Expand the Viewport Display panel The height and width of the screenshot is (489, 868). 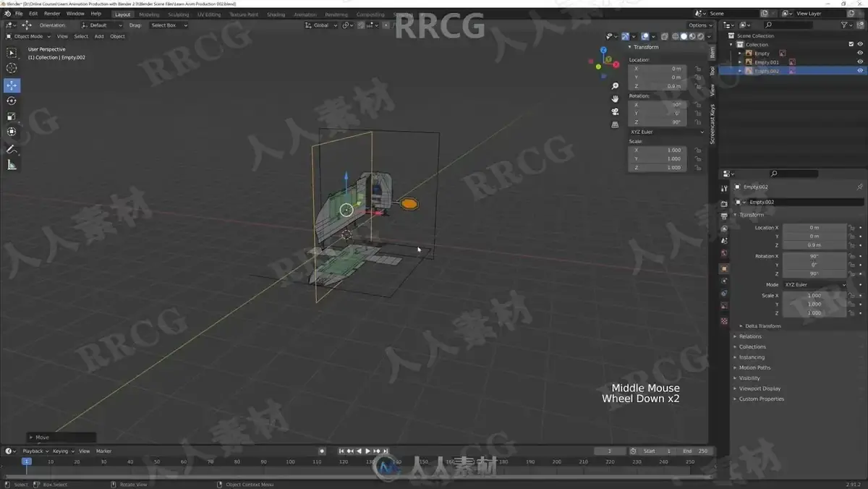[758, 388]
